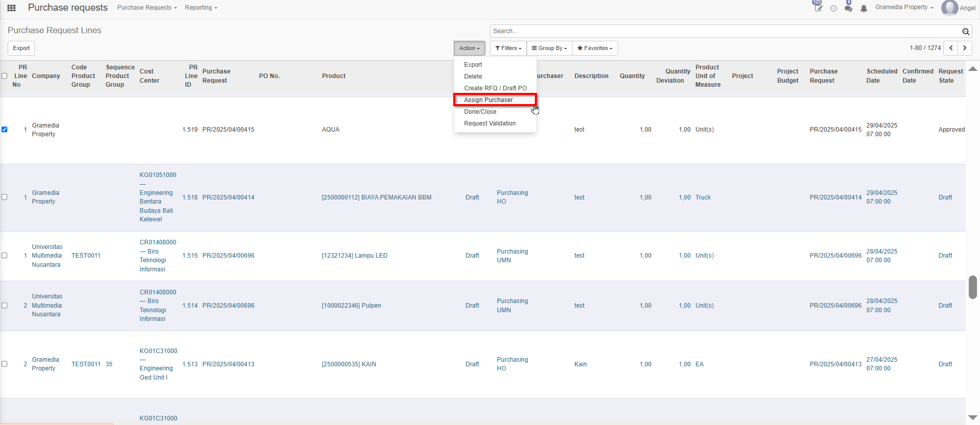Sort by the Description column header
The height and width of the screenshot is (425, 980).
coord(592,76)
